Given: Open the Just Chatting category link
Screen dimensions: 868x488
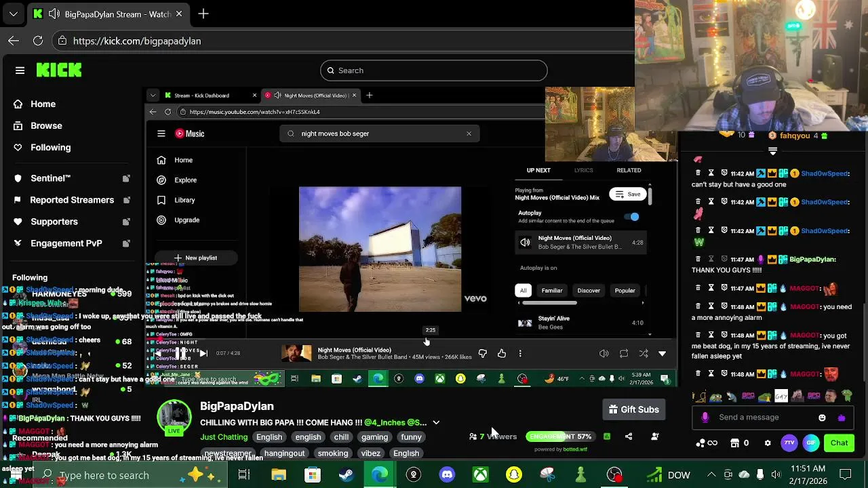Looking at the screenshot, I should coord(224,437).
